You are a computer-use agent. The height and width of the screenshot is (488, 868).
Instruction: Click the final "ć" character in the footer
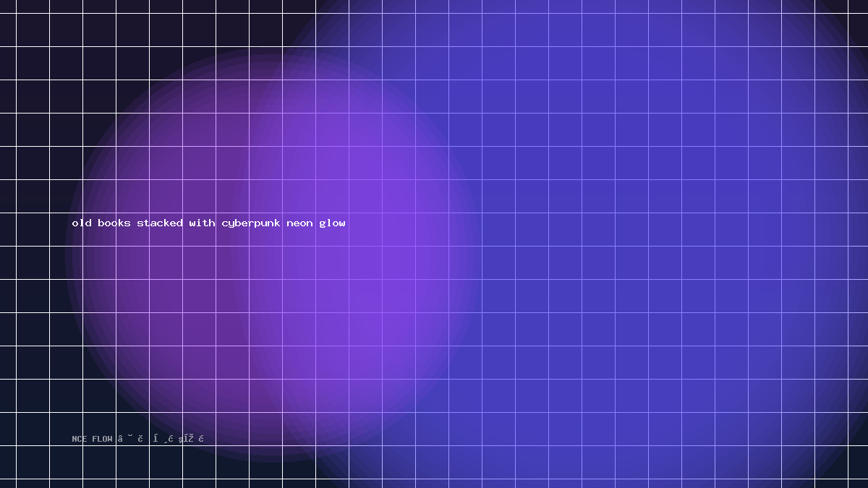coord(201,438)
